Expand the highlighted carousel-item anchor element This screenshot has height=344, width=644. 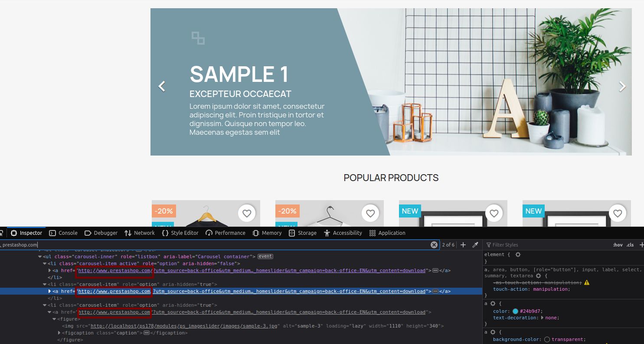coord(49,291)
